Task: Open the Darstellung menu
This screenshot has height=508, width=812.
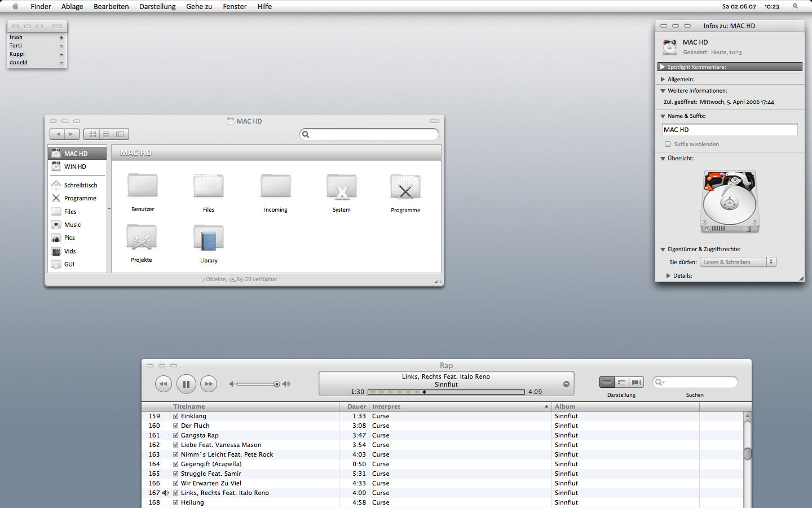Action: tap(157, 6)
